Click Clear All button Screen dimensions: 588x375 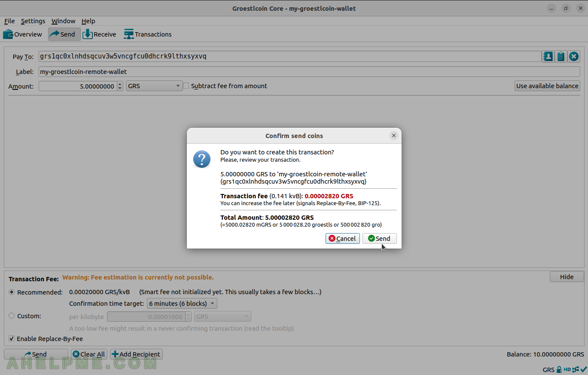pyautogui.click(x=89, y=354)
